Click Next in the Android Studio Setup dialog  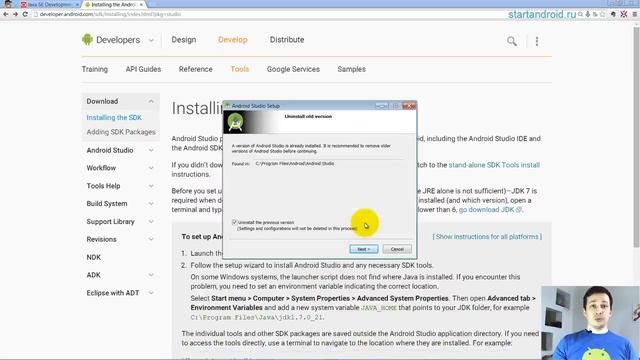[364, 249]
